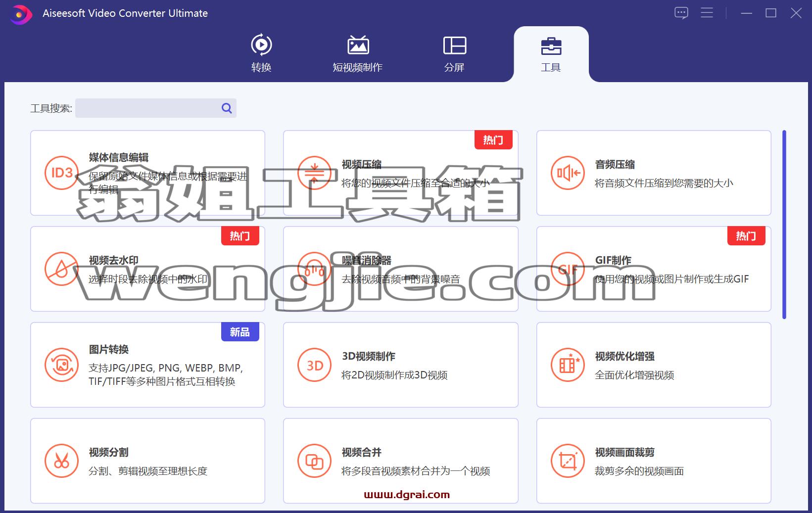Click the 视频合并 merge icon
Screen dimensions: 812x513
point(315,461)
